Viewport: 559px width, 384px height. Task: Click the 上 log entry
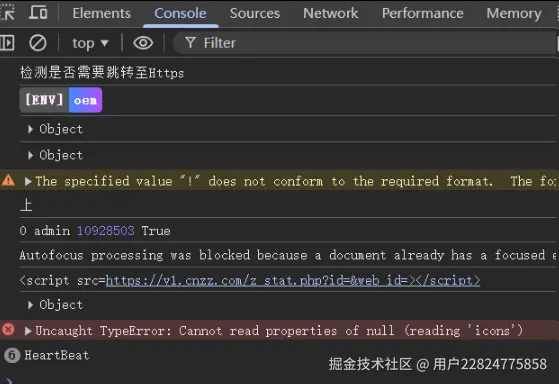click(26, 205)
